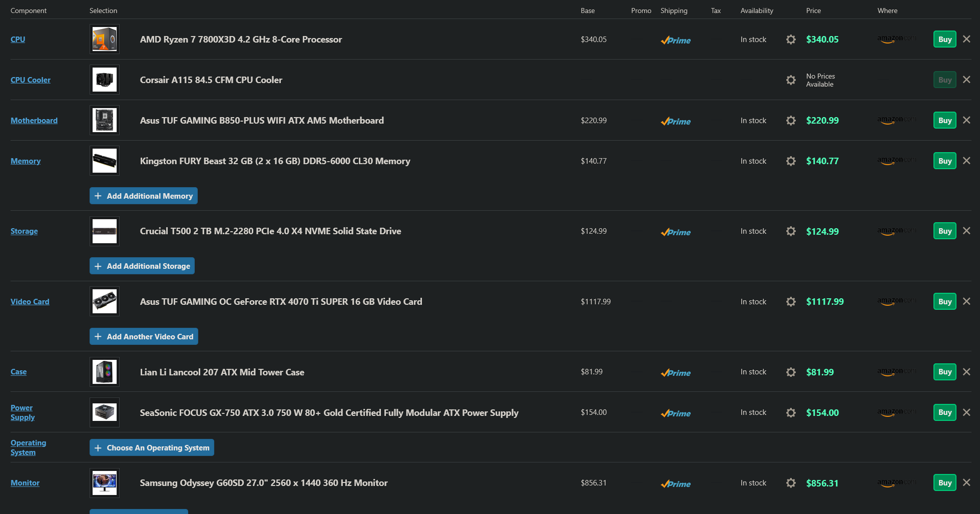Click Add Additional Memory button
Viewport: 980px width, 514px height.
[x=144, y=196]
